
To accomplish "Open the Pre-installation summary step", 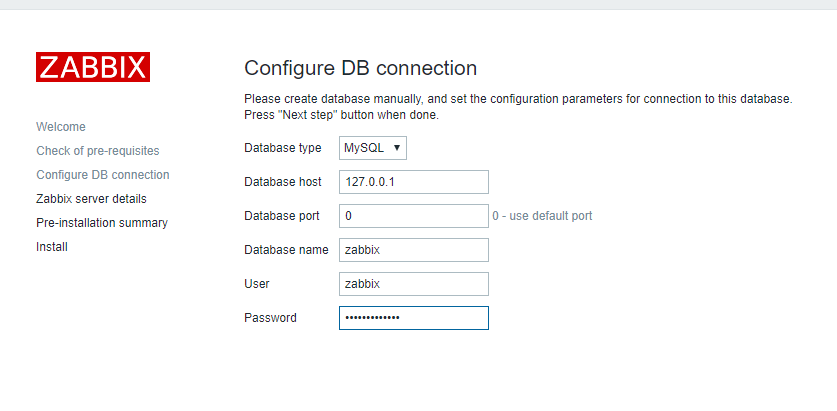I will click(x=101, y=223).
